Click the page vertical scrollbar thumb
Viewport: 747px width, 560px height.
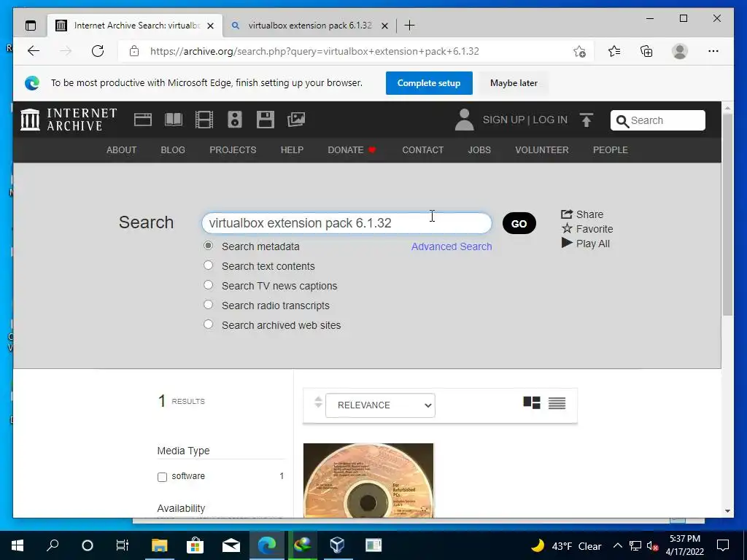click(727, 214)
